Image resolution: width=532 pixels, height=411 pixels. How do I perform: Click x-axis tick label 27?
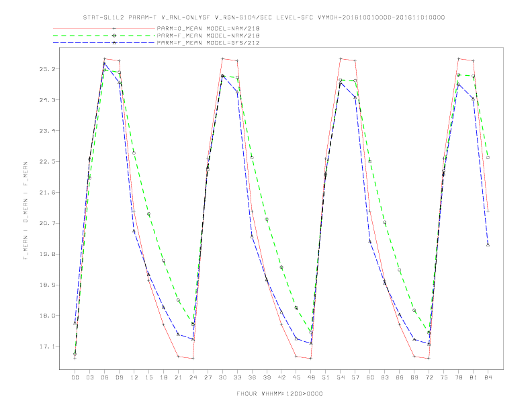pos(208,377)
